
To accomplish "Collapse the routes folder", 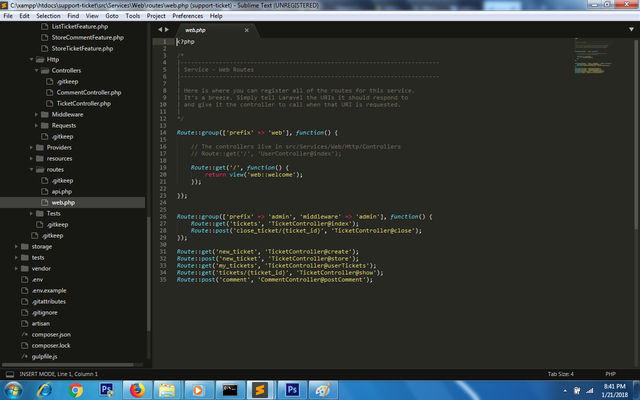I will click(31, 170).
